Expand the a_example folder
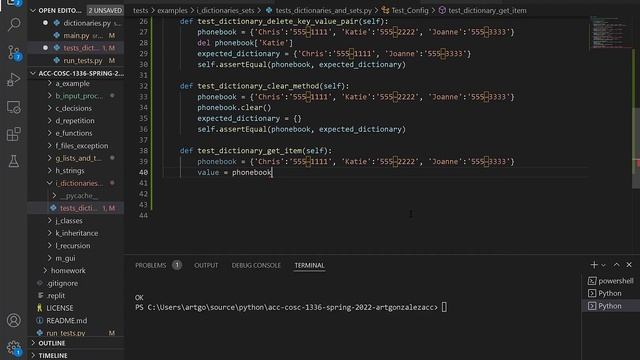Screen dimensions: 640x360 (76, 83)
